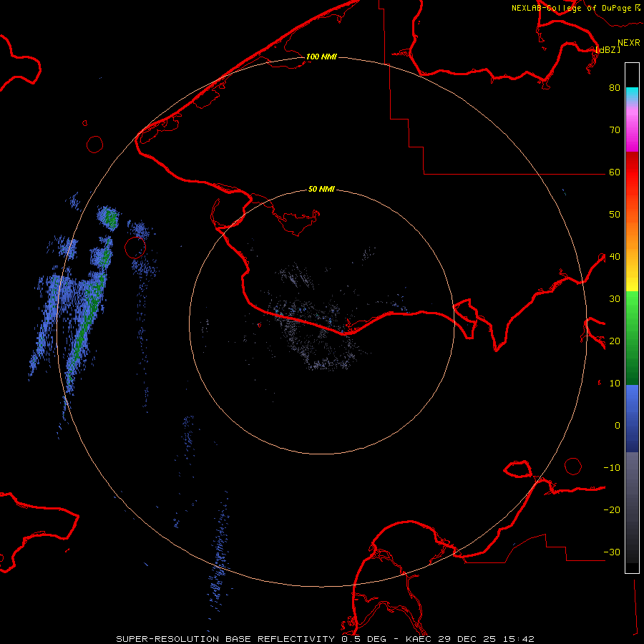The width and height of the screenshot is (644, 644).
Task: Click the 50 NMI range ring label
Action: (321, 190)
